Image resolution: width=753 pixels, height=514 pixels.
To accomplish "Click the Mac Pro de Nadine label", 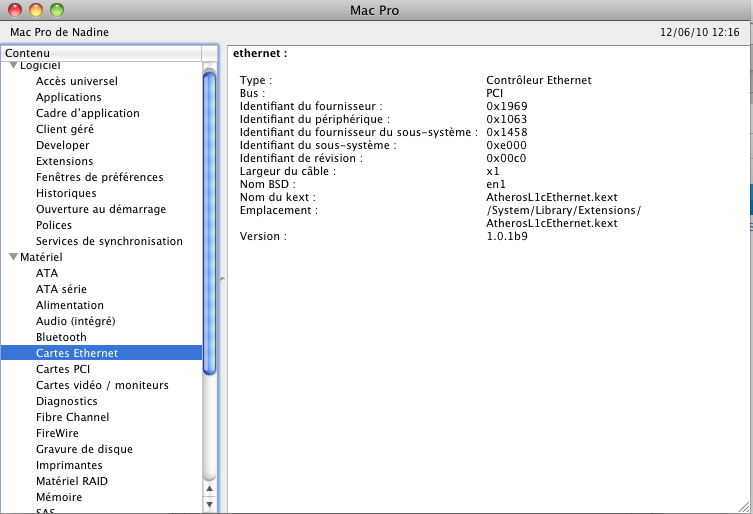I will [x=60, y=32].
